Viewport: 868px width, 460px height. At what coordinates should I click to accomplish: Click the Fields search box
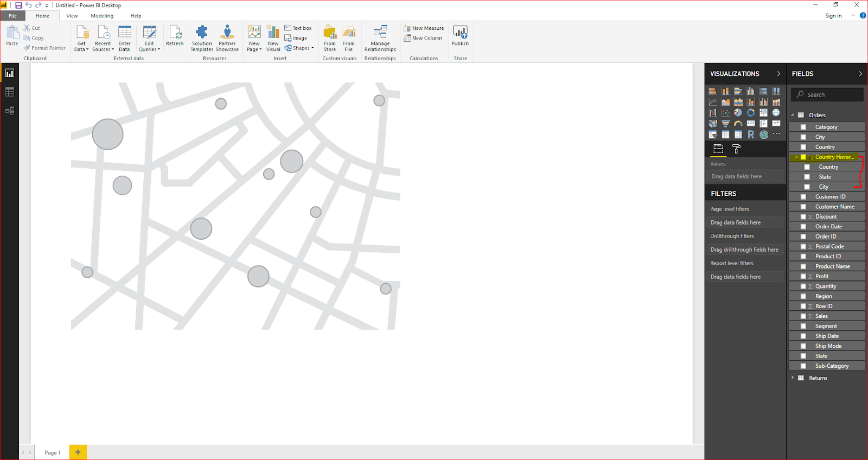(827, 94)
